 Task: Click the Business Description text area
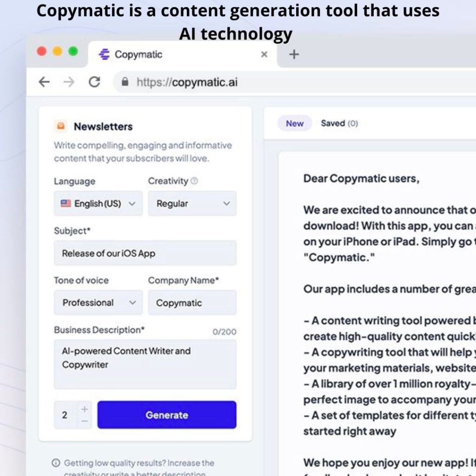(x=145, y=364)
